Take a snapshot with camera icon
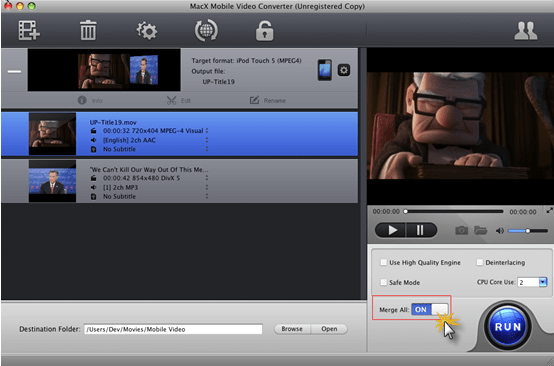The image size is (554, 366). pos(461,231)
